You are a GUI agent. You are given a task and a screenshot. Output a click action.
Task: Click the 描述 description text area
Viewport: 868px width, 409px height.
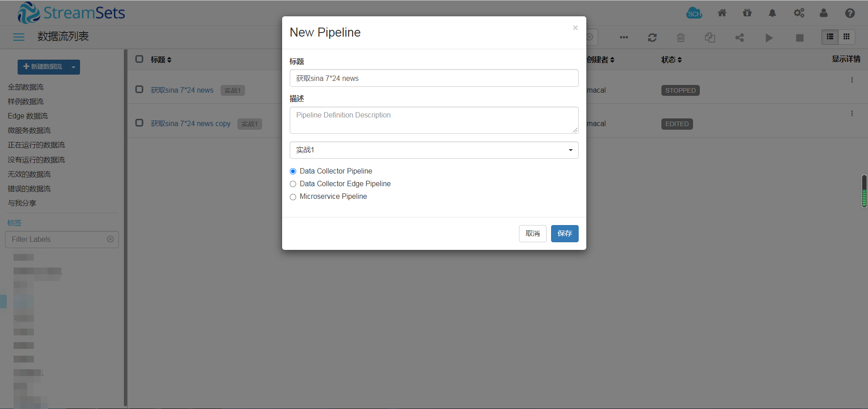(x=434, y=120)
